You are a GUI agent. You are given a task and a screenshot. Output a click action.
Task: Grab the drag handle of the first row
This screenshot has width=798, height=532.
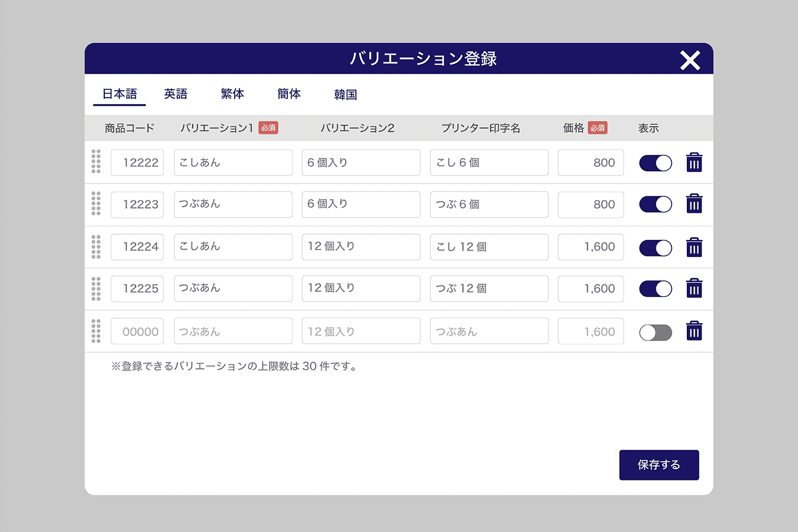point(96,163)
